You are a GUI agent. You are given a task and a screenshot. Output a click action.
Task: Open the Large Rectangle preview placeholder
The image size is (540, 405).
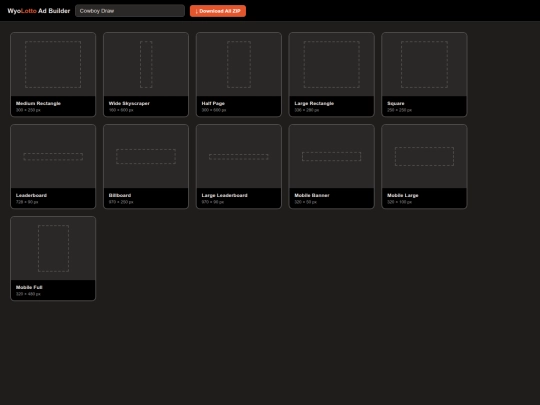pos(332,64)
